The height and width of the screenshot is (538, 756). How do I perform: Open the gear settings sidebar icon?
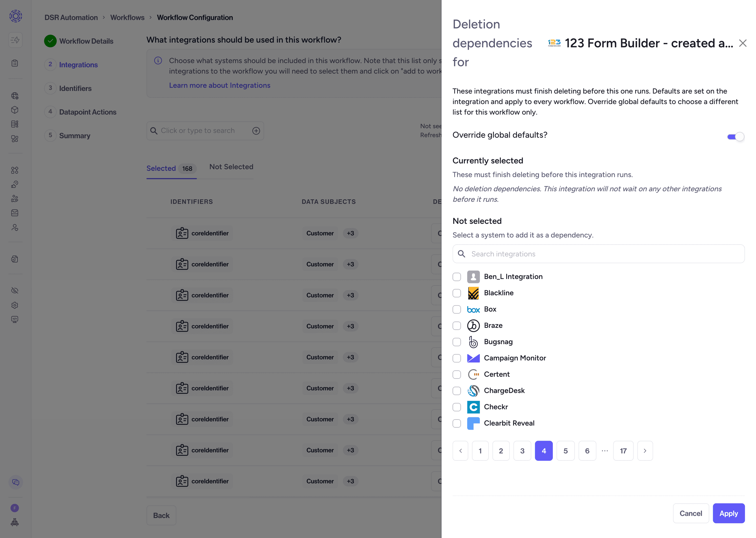pos(15,305)
